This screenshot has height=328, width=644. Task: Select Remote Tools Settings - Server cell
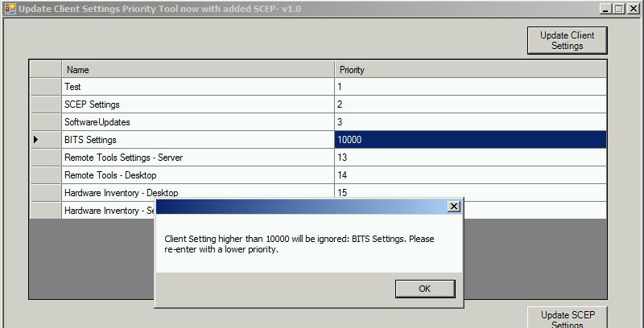(x=197, y=158)
